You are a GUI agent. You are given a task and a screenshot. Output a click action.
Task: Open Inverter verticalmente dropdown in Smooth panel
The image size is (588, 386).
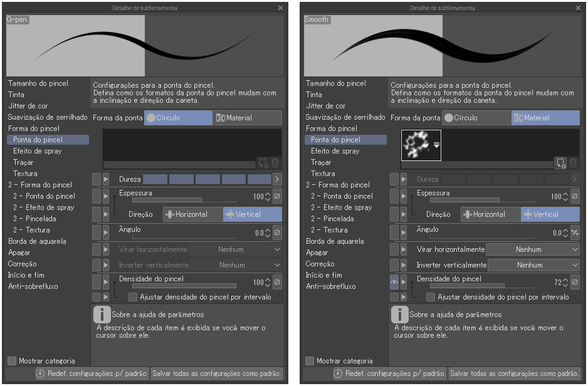click(x=533, y=265)
